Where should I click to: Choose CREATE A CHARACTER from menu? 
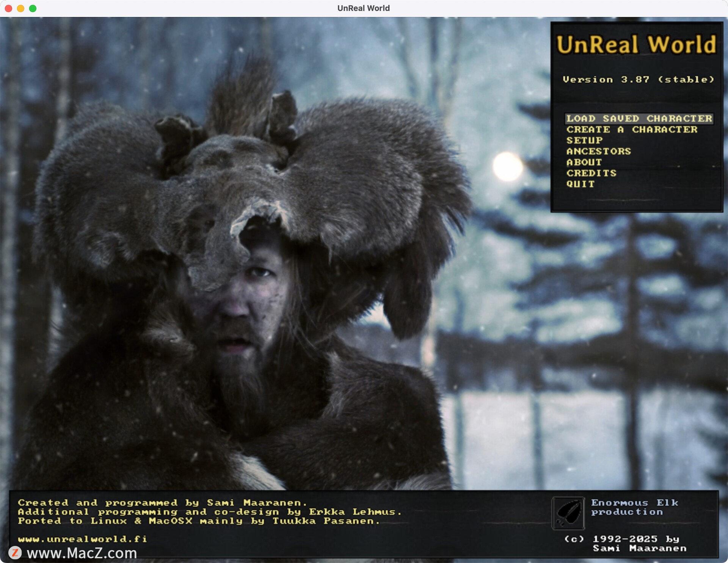coord(632,130)
